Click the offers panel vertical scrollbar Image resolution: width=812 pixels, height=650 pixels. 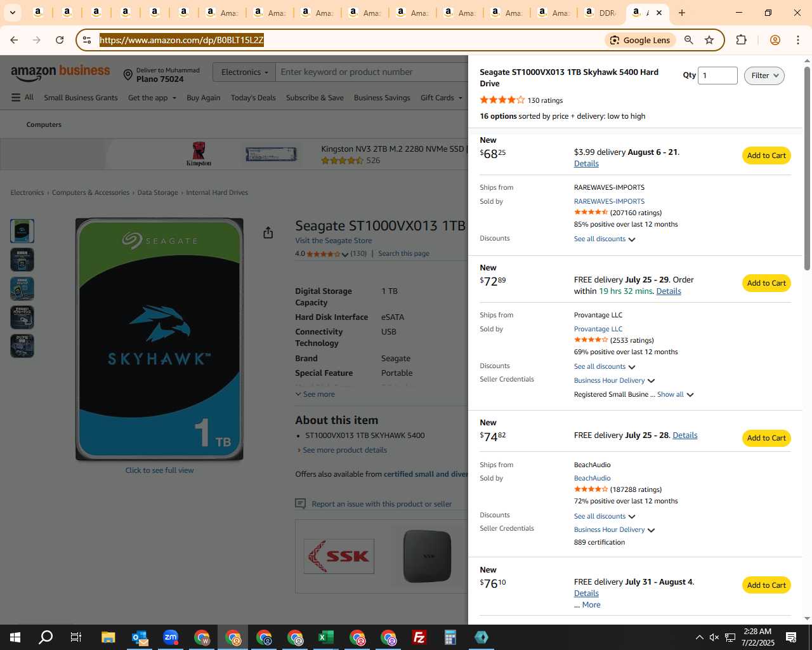(807, 168)
